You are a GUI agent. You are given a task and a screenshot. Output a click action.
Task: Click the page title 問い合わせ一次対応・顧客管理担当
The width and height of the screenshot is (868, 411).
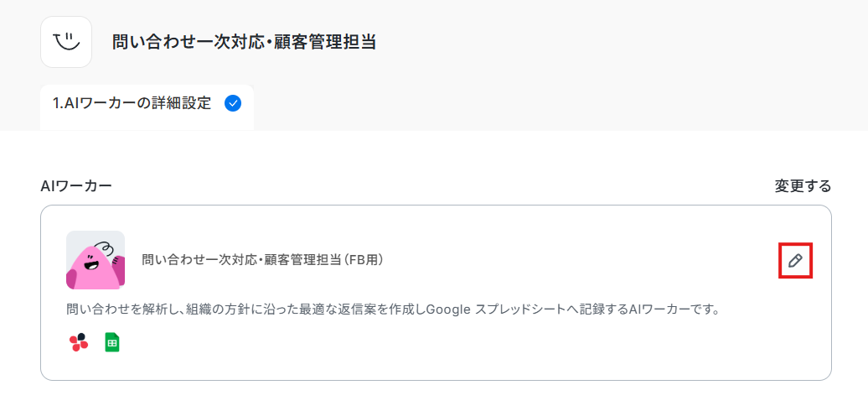[244, 42]
